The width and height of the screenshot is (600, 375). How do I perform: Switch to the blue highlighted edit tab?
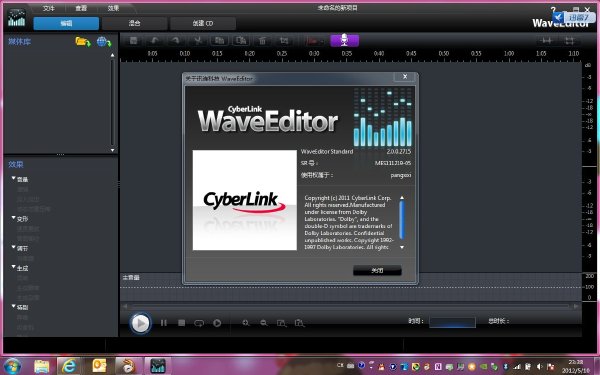pos(66,23)
